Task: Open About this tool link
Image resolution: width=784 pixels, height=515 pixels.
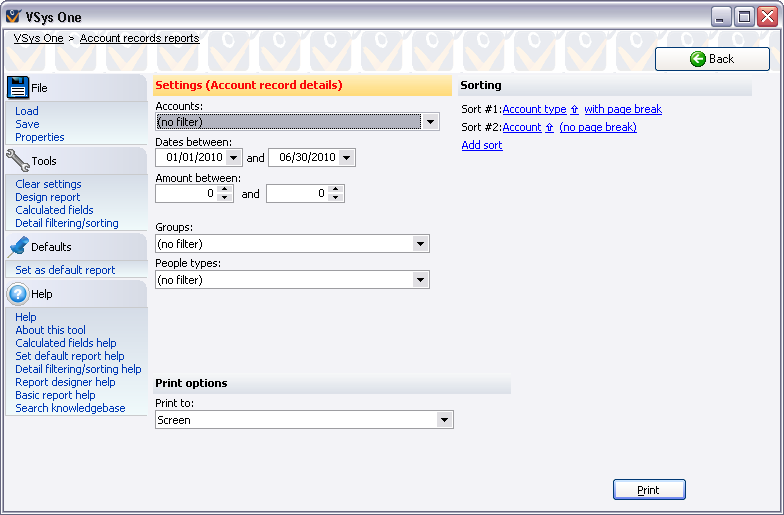Action: click(x=50, y=330)
